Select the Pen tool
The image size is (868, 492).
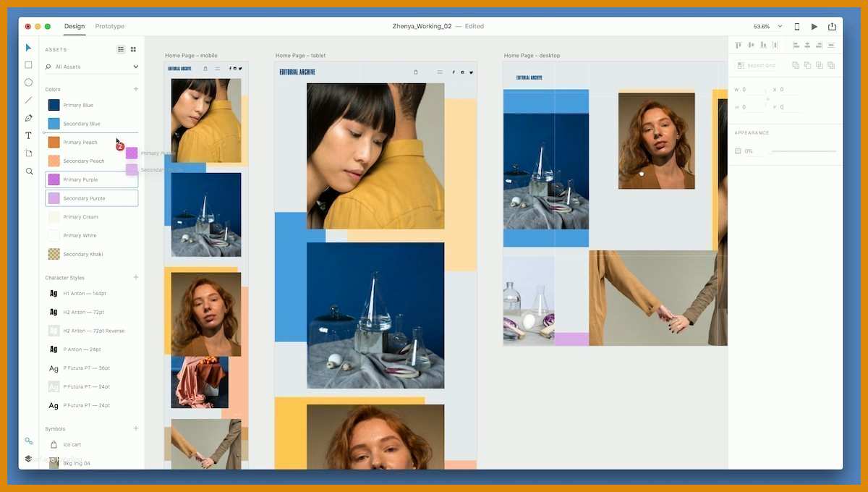29,118
